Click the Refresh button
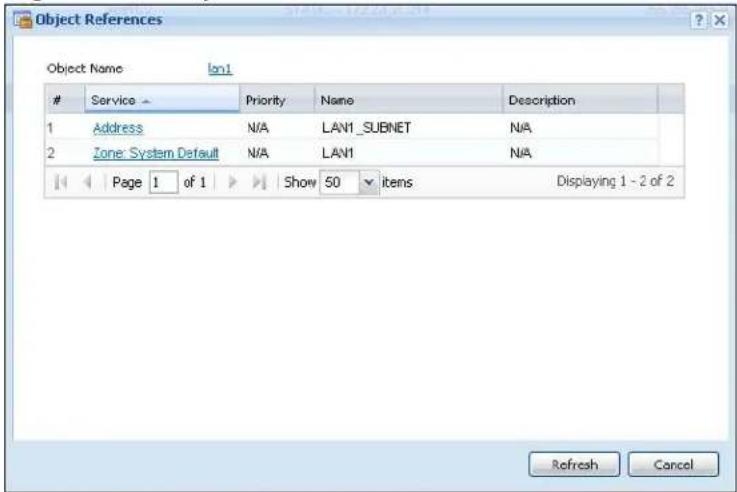 [574, 464]
